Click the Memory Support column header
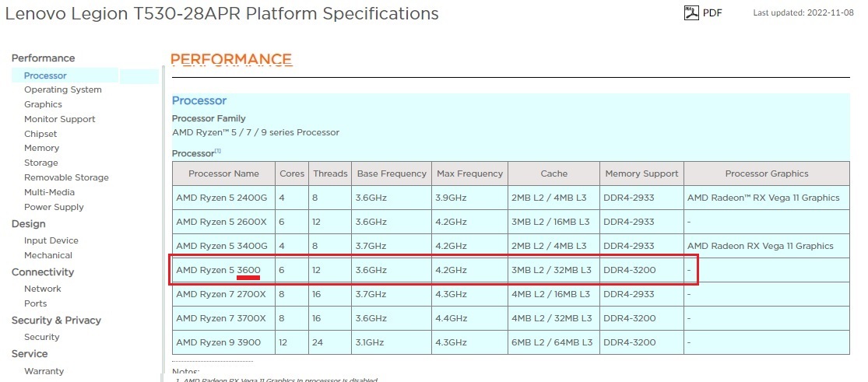868x382 pixels. (641, 173)
